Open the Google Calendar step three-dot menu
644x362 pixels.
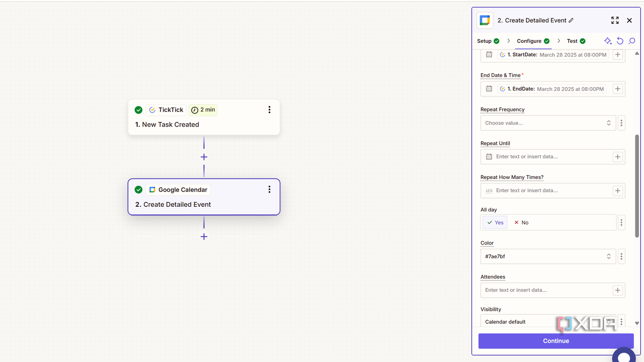(269, 190)
